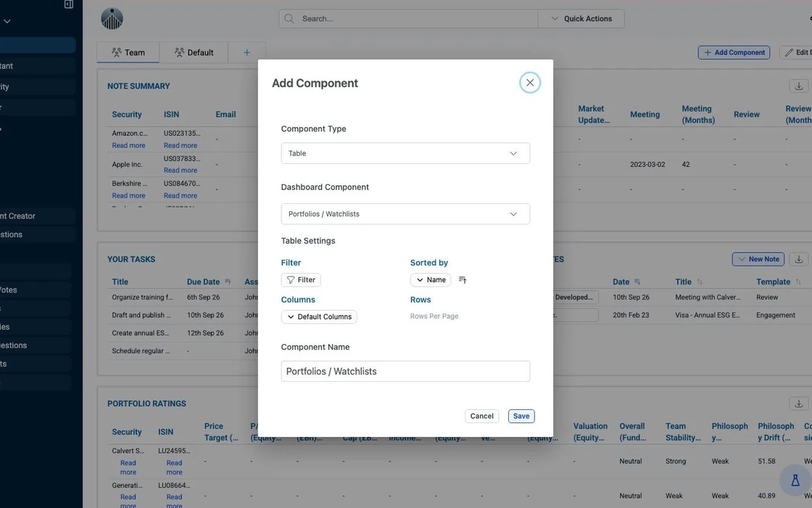Select the Schedule regular task
Screen dimensions: 812x508
click(141, 351)
